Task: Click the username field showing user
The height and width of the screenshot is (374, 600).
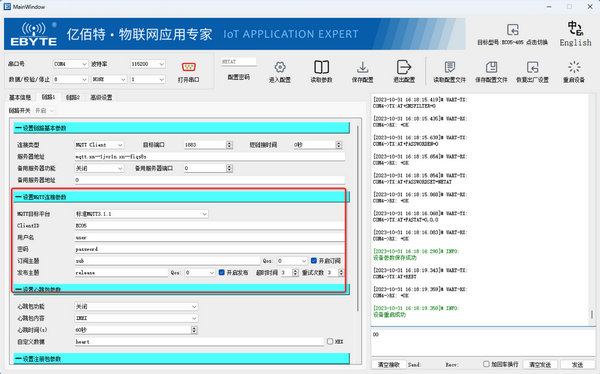Action: point(210,237)
